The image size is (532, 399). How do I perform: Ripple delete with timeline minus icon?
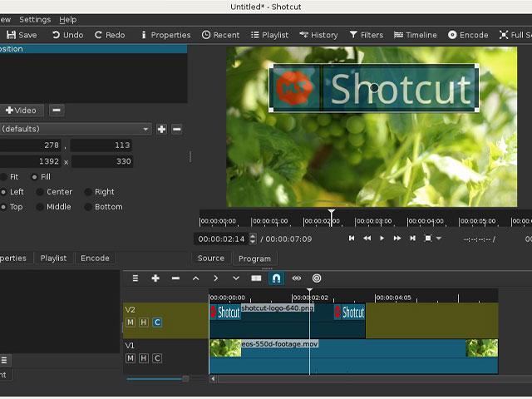pos(175,278)
